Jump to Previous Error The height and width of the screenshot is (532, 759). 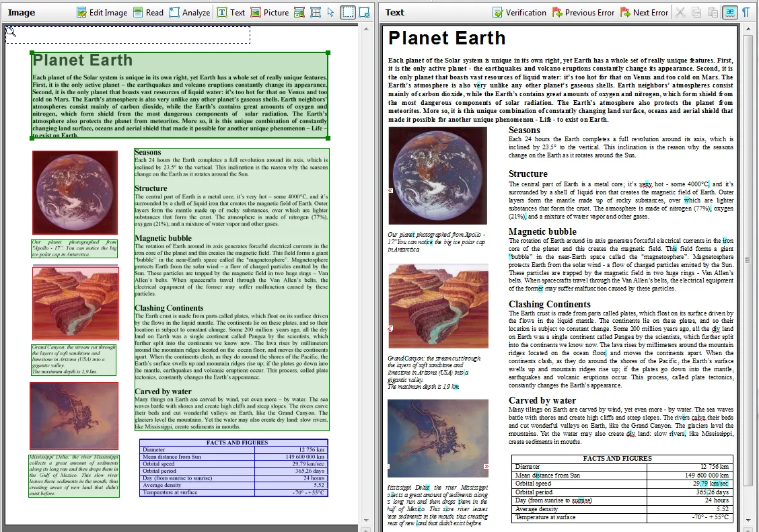coord(583,13)
